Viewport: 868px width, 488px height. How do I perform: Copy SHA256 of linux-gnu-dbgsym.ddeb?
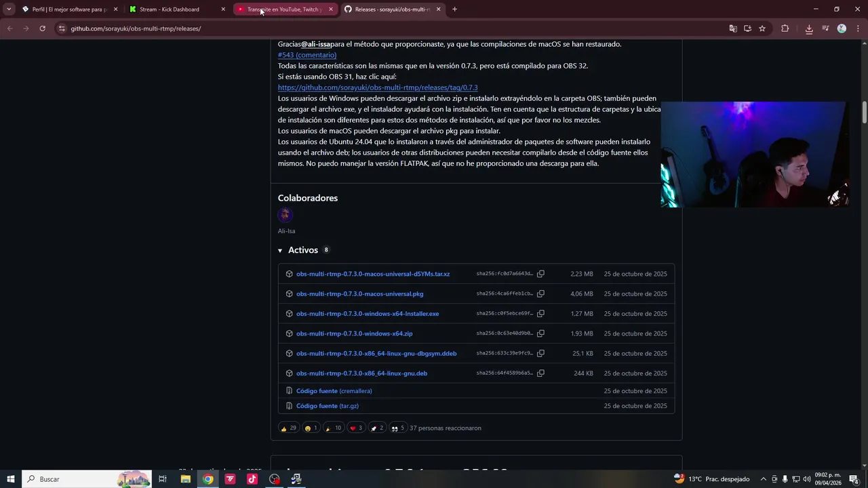point(540,353)
